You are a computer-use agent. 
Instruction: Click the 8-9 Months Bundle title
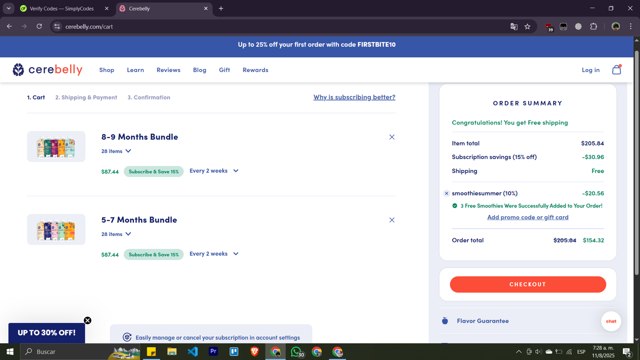pyautogui.click(x=140, y=137)
